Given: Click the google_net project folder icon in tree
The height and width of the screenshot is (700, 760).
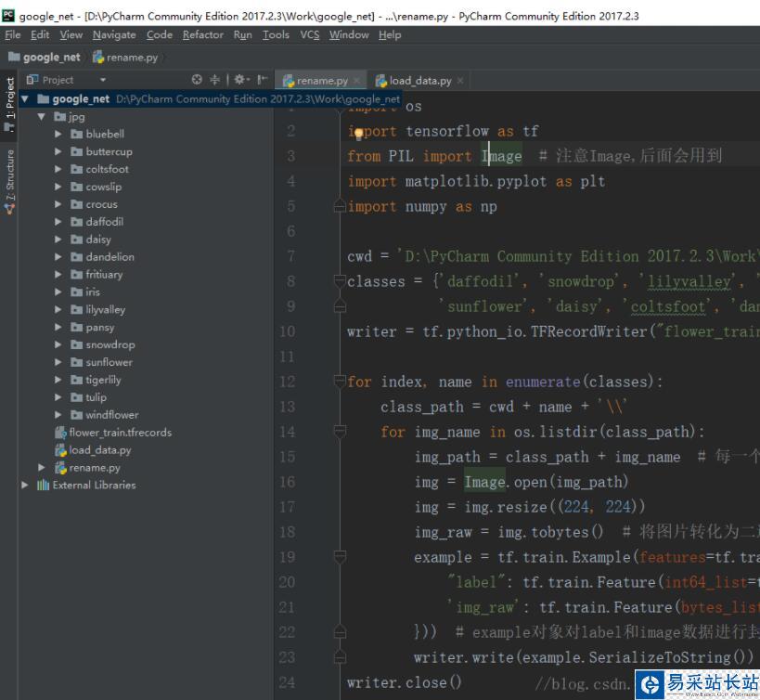Looking at the screenshot, I should [x=45, y=99].
